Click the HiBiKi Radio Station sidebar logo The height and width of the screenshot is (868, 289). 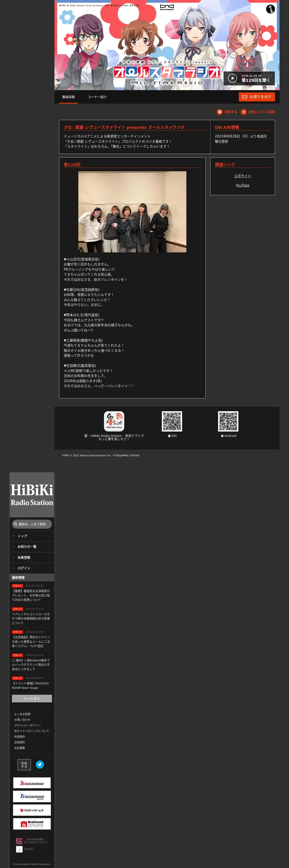click(32, 494)
